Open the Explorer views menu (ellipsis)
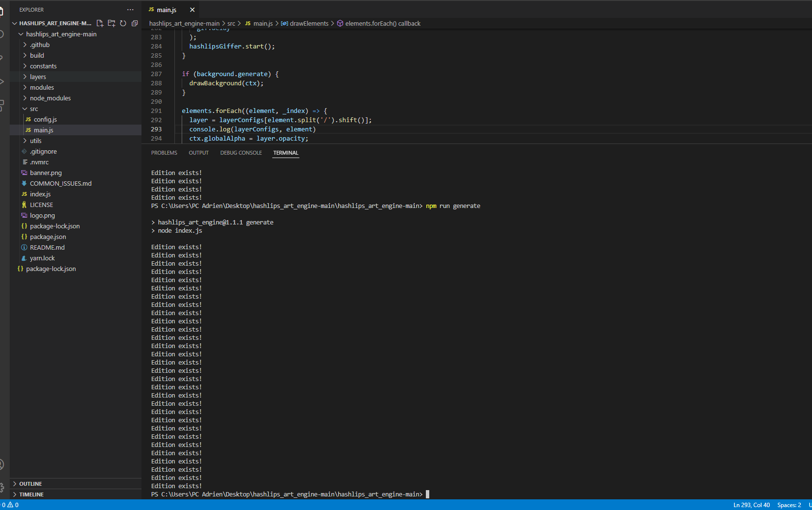 coord(130,9)
